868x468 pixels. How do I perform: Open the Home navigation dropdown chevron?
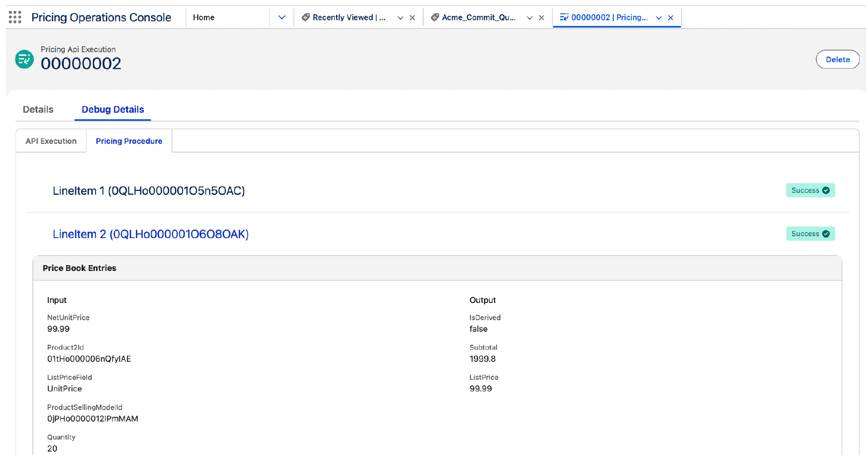(x=282, y=18)
